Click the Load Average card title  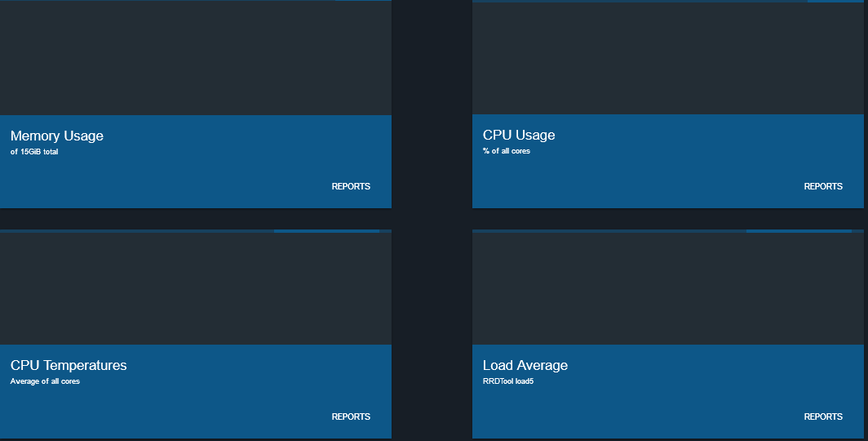point(525,366)
